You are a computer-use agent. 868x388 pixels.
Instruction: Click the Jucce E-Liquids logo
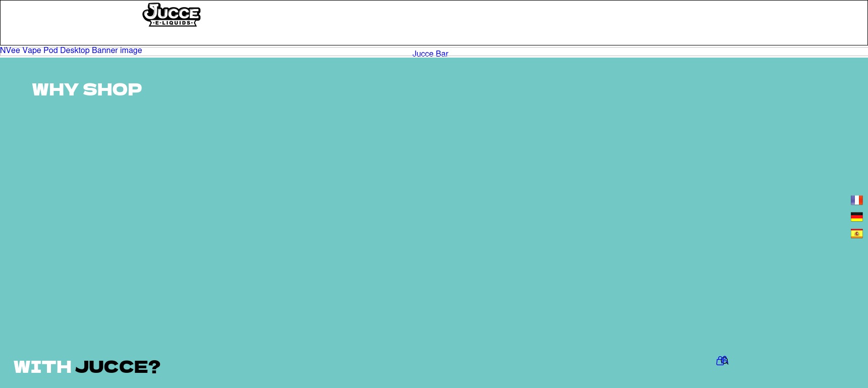click(x=171, y=15)
